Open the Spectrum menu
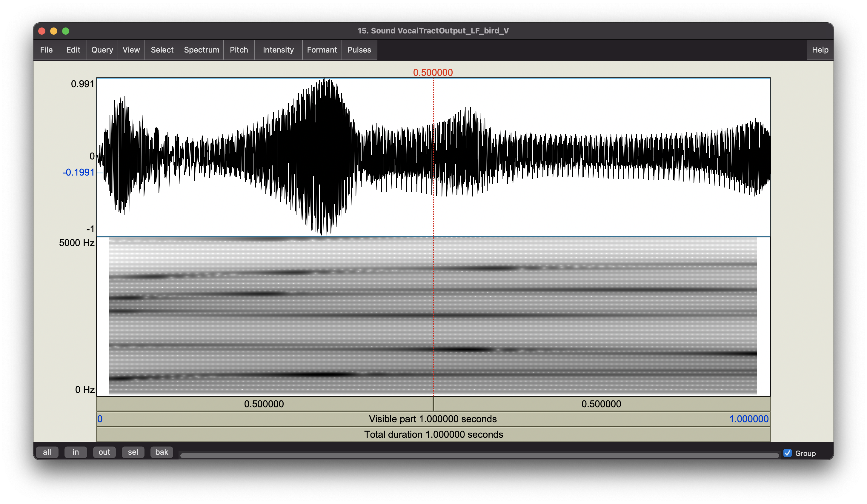The image size is (867, 504). tap(201, 50)
